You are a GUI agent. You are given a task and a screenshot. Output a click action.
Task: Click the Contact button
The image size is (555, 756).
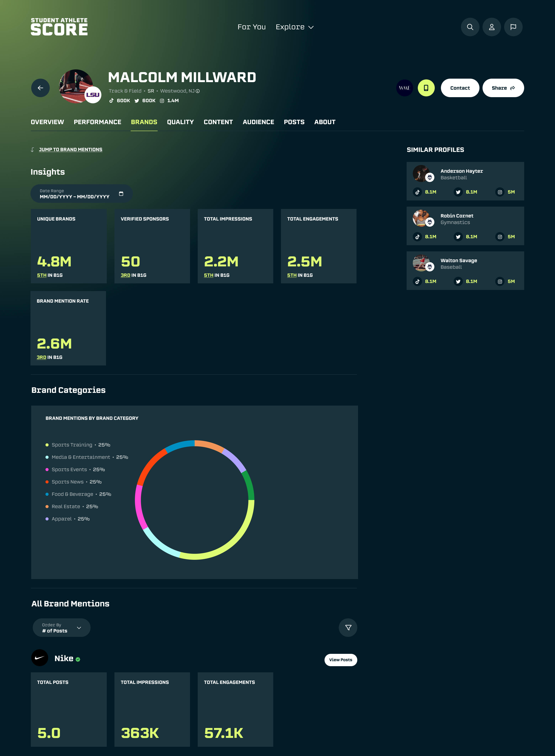(460, 88)
